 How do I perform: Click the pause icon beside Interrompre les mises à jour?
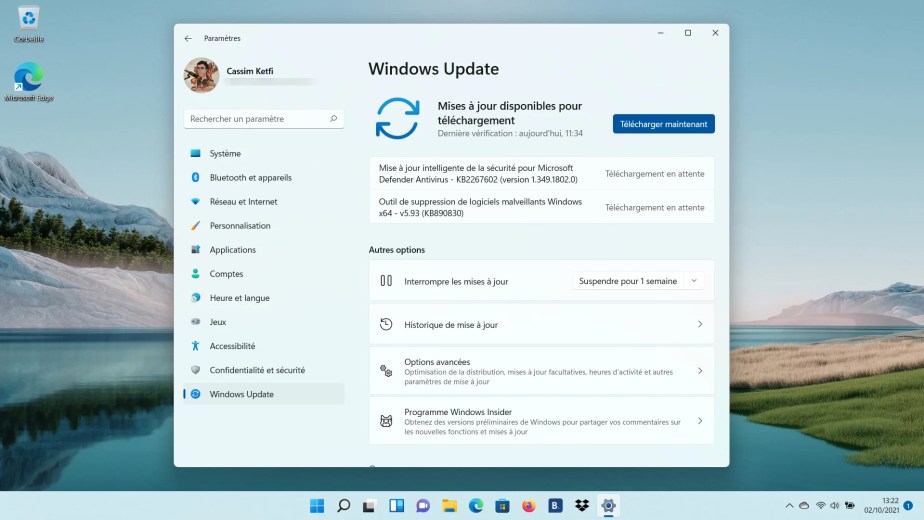[x=386, y=281]
